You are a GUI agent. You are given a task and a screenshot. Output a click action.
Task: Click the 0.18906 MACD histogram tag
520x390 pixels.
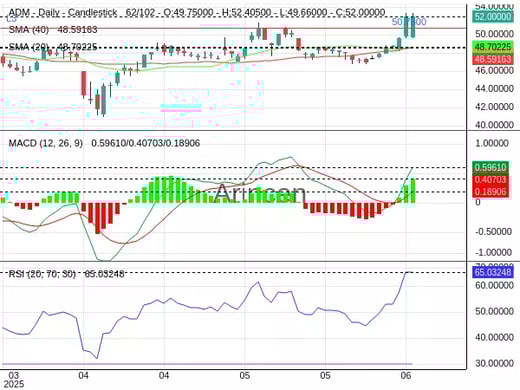(x=490, y=192)
